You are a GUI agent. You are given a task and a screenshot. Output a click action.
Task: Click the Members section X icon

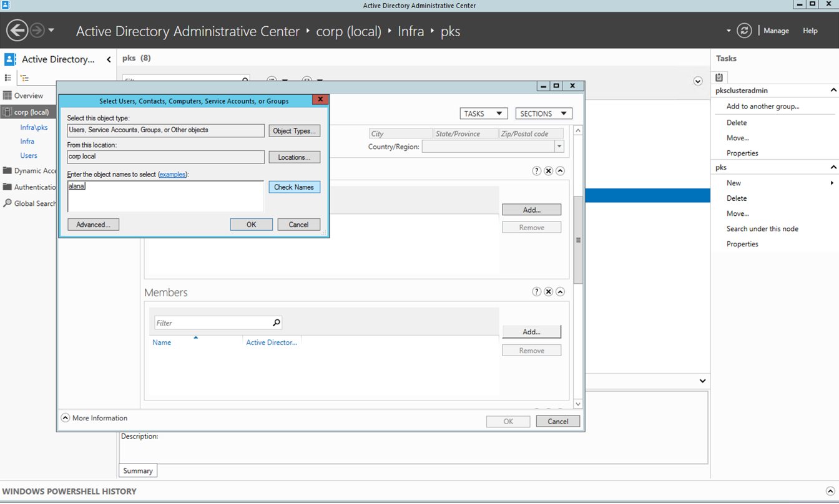(548, 292)
